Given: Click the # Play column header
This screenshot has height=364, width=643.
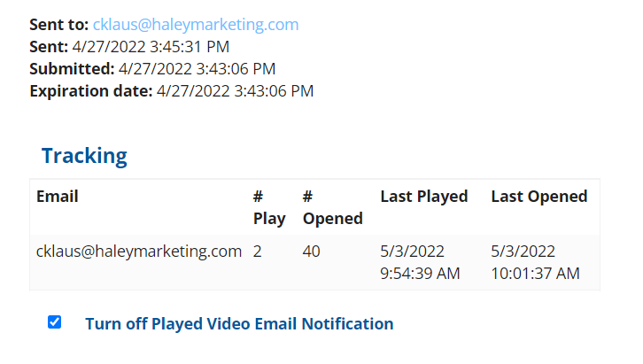Looking at the screenshot, I should point(269,207).
